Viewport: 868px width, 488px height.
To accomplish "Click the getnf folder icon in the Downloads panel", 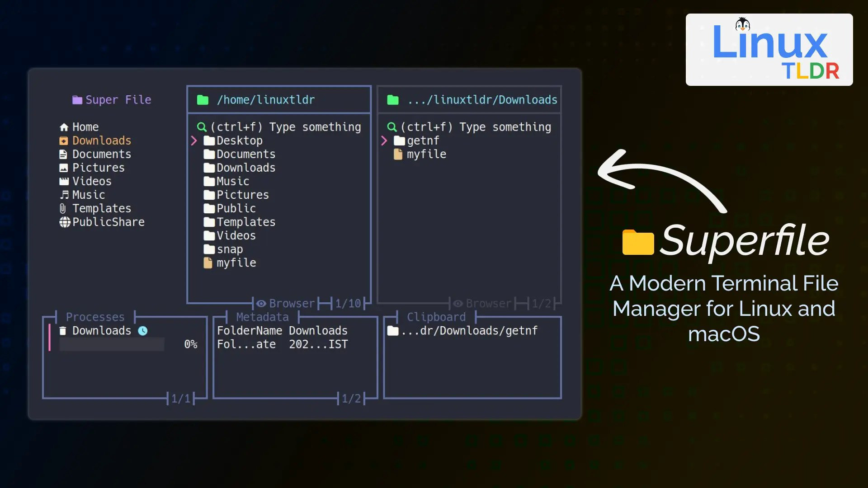I will [399, 141].
